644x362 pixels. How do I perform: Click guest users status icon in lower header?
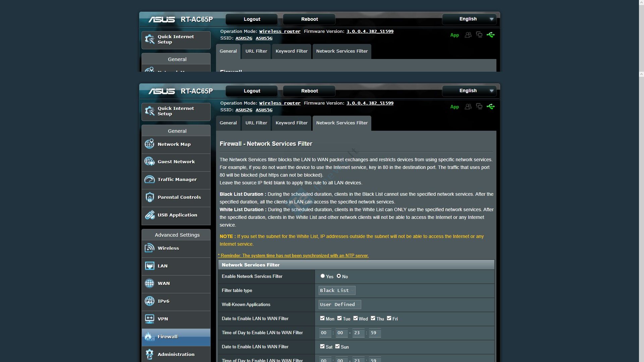tap(468, 107)
